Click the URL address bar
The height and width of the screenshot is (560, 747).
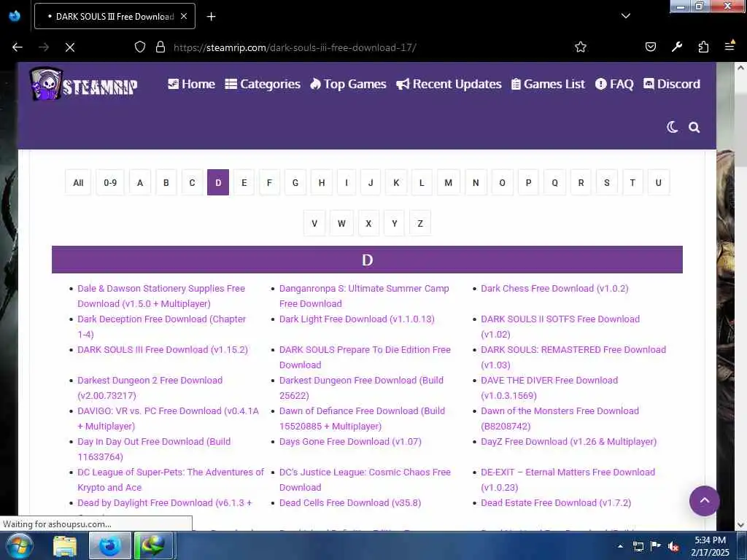(x=362, y=47)
